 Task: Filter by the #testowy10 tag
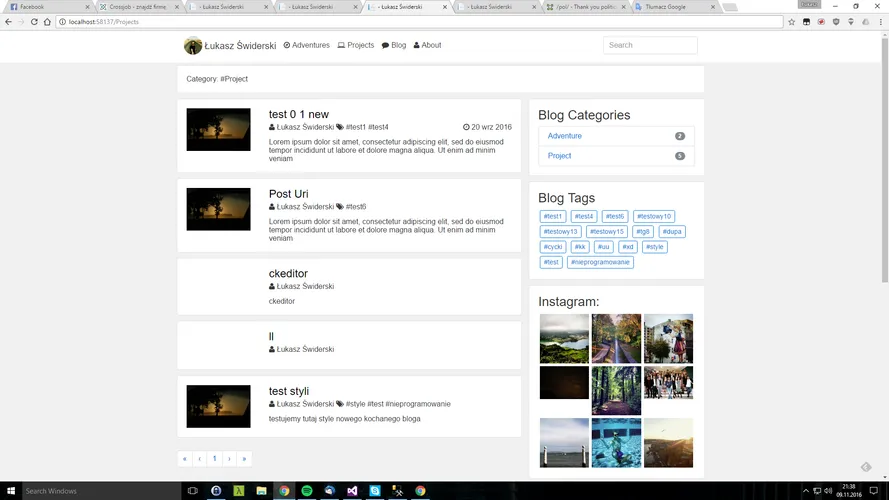point(654,216)
